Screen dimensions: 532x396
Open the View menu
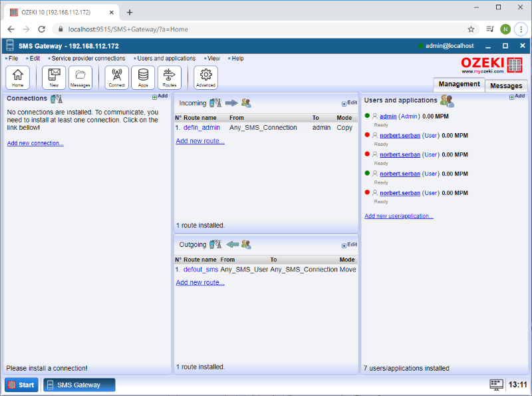[x=212, y=59]
